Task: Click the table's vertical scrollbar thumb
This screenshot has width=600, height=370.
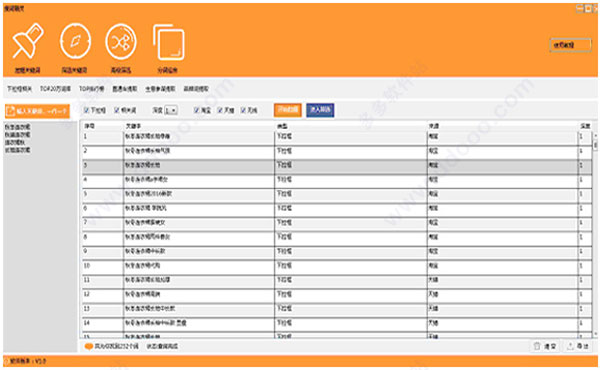Action: [595, 145]
